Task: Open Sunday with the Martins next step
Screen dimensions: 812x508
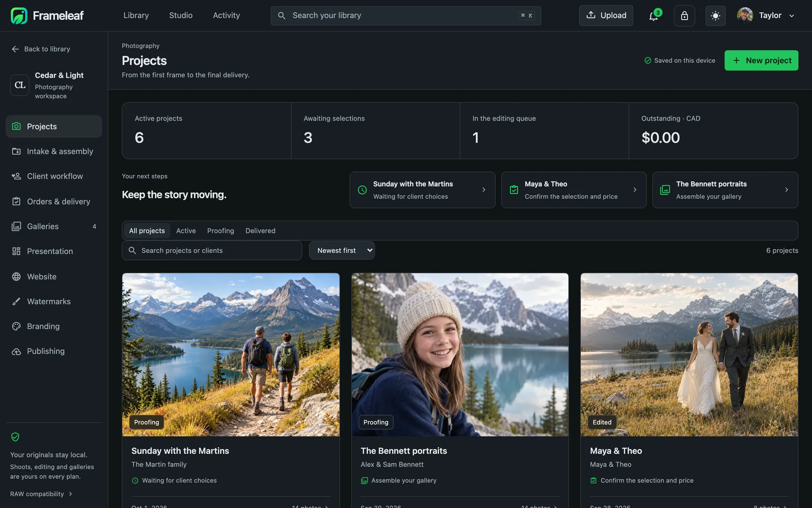Action: pos(422,190)
